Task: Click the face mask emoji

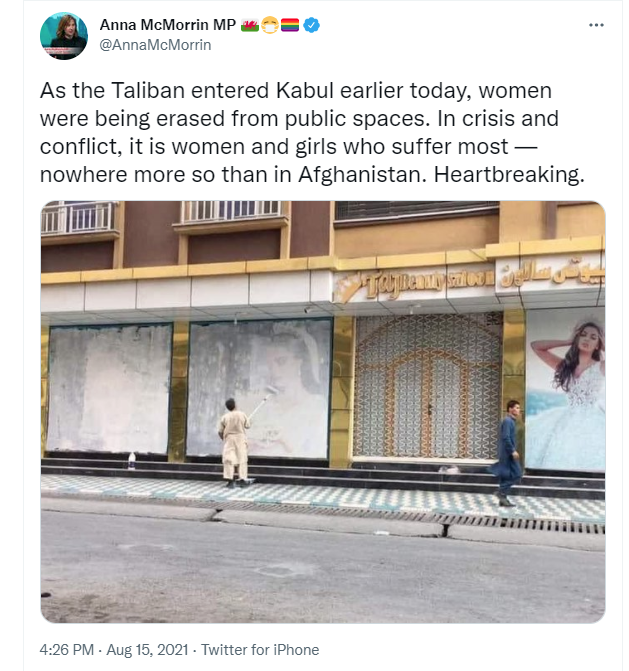Action: coord(270,25)
